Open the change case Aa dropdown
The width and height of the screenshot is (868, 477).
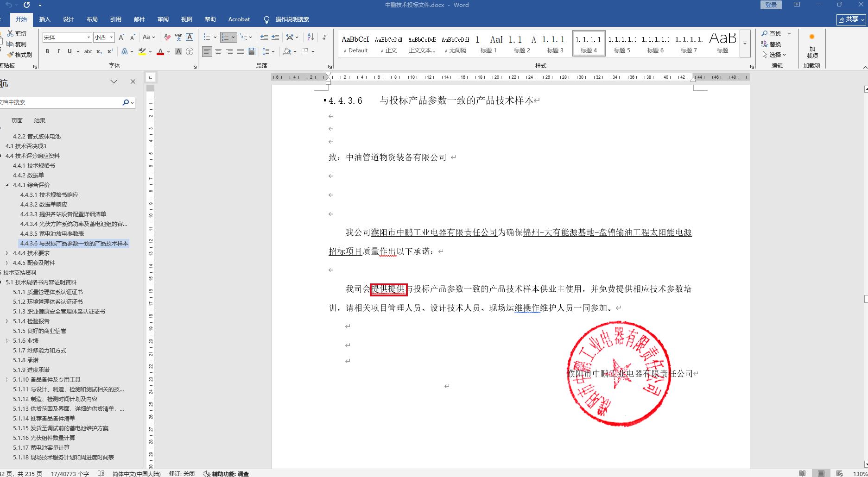[149, 37]
